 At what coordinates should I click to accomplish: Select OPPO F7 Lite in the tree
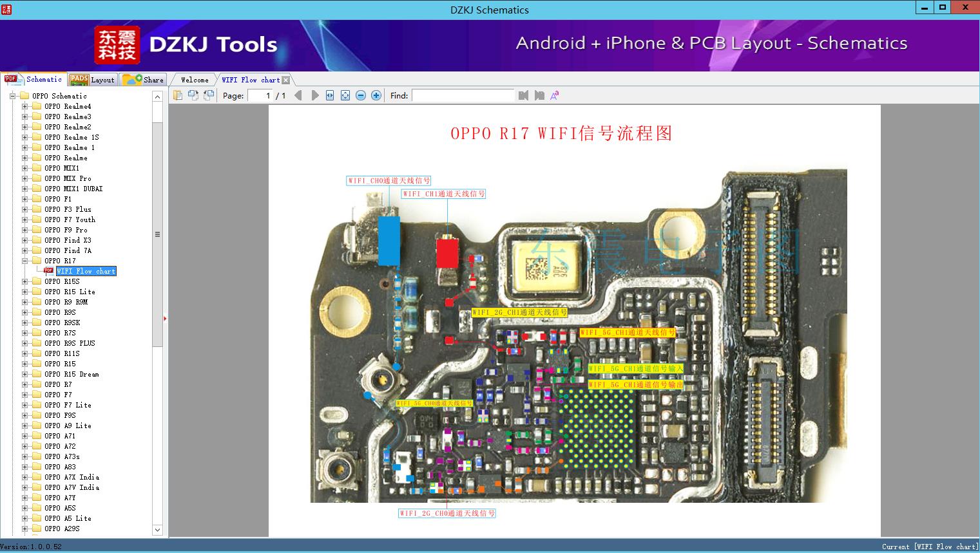coord(68,405)
